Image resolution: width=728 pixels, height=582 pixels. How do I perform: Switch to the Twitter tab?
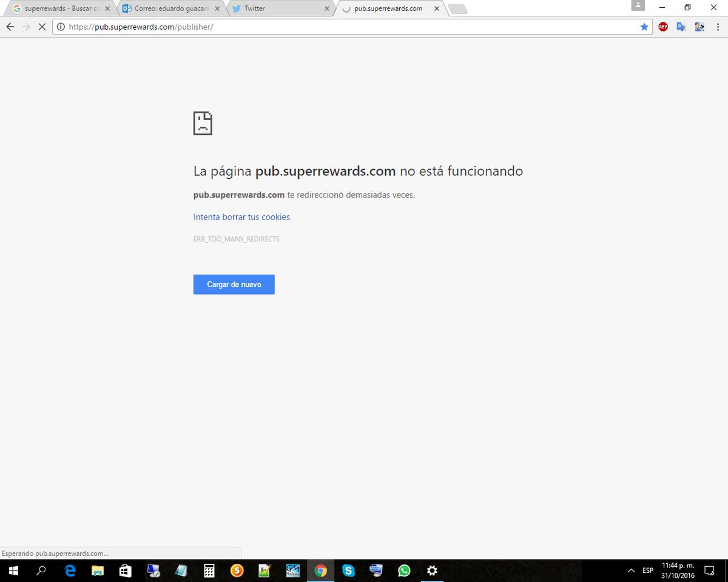(x=280, y=8)
